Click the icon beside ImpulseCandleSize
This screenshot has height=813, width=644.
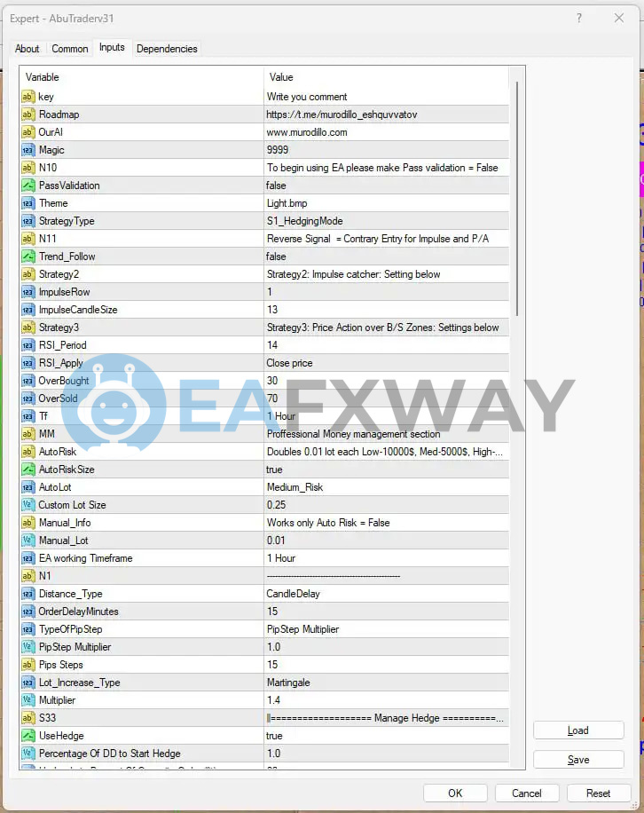pos(28,310)
